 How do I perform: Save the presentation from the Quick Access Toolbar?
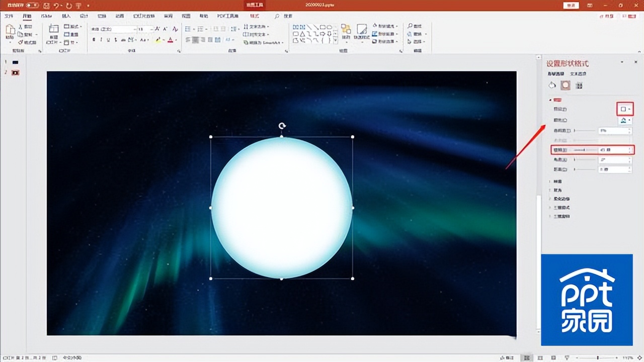pyautogui.click(x=47, y=6)
